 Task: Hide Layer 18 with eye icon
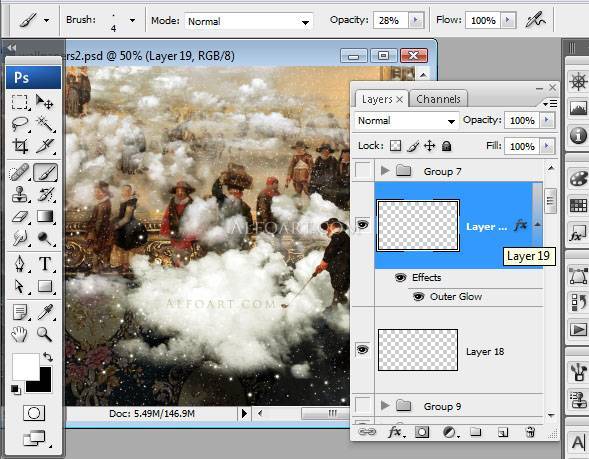[x=362, y=350]
